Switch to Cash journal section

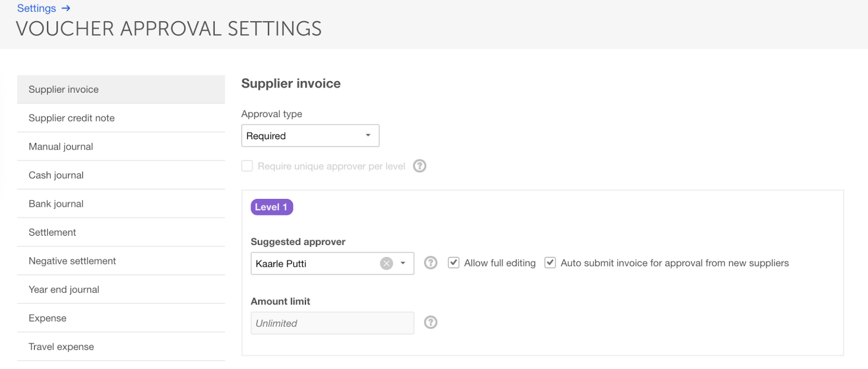coord(56,176)
